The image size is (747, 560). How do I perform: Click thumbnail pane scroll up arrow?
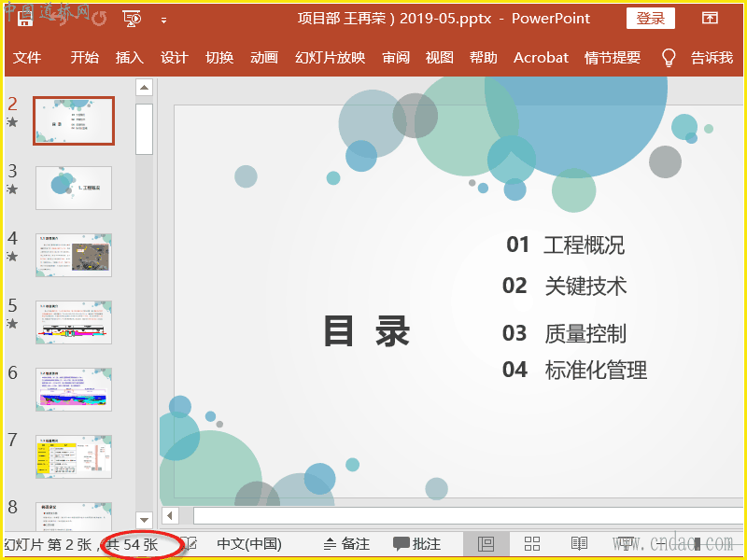tap(144, 88)
